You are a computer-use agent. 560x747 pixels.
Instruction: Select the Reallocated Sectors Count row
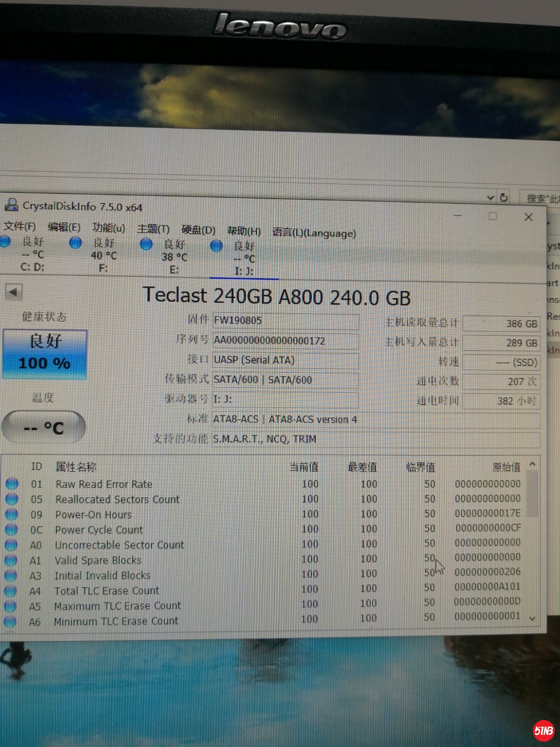264,499
